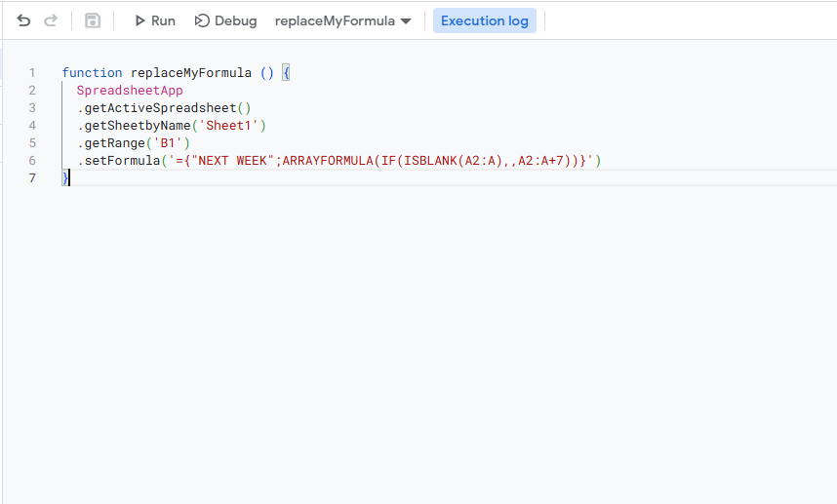Click '.getActiveSpreadsheet()' on line 3
The image size is (837, 504).
click(x=164, y=108)
